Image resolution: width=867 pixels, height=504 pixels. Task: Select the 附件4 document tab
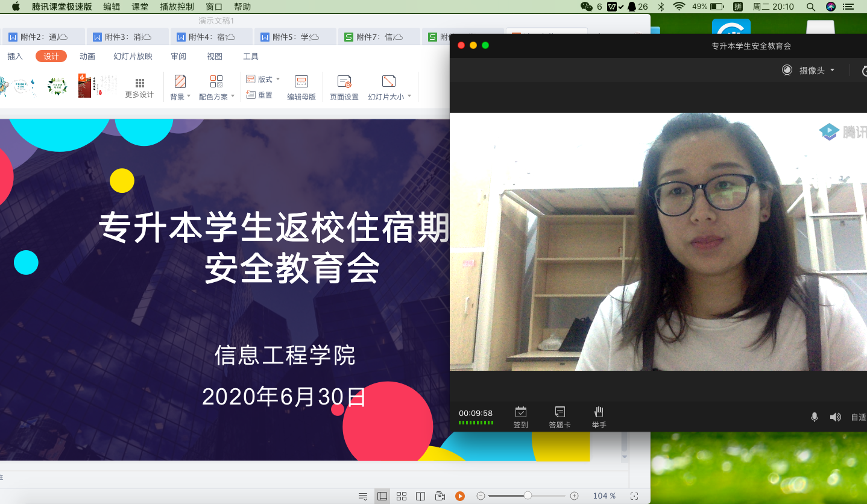point(206,37)
